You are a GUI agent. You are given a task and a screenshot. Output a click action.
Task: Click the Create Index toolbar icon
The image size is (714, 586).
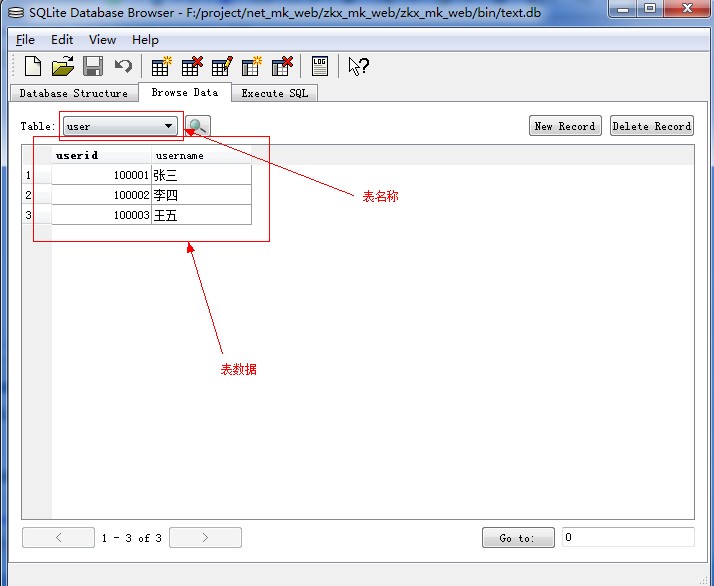pos(252,66)
